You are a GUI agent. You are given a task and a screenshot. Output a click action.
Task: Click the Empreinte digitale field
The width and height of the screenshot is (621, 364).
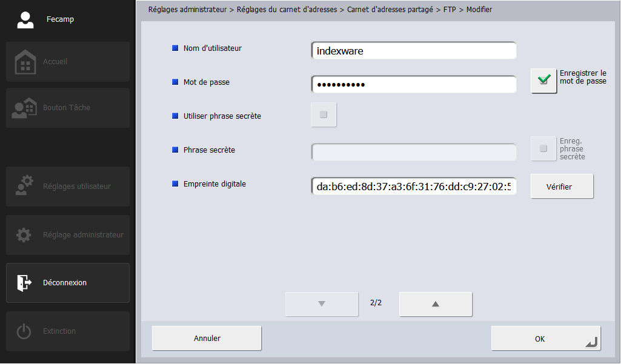pyautogui.click(x=414, y=187)
